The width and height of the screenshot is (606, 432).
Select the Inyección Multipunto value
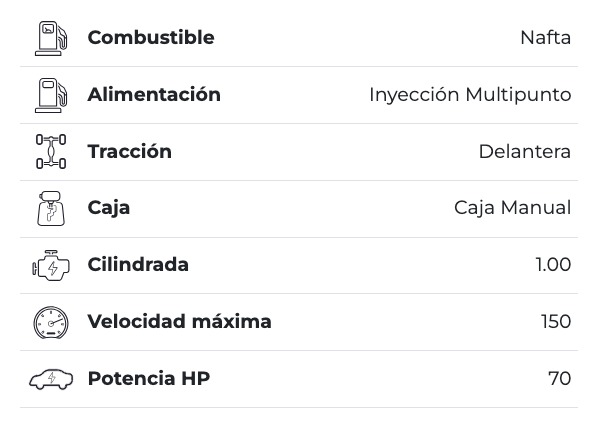[x=470, y=95]
